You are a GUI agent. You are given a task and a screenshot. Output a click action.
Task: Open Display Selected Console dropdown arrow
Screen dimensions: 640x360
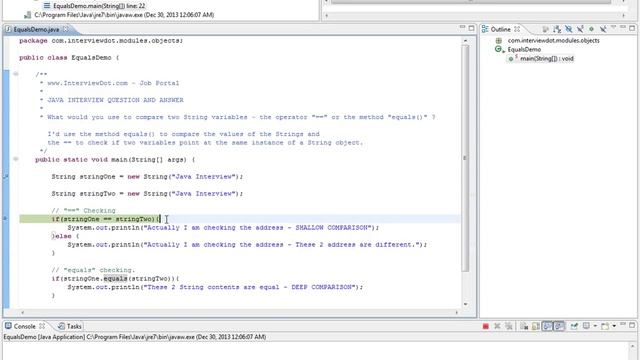tap(595, 326)
